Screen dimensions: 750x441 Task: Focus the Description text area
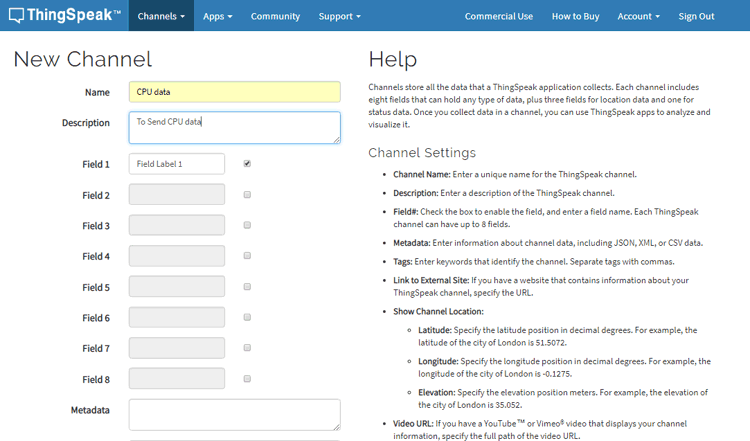(234, 127)
